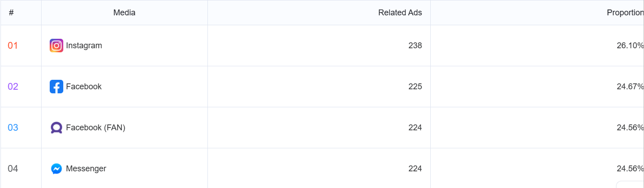Click the 238 related ads value

[415, 46]
